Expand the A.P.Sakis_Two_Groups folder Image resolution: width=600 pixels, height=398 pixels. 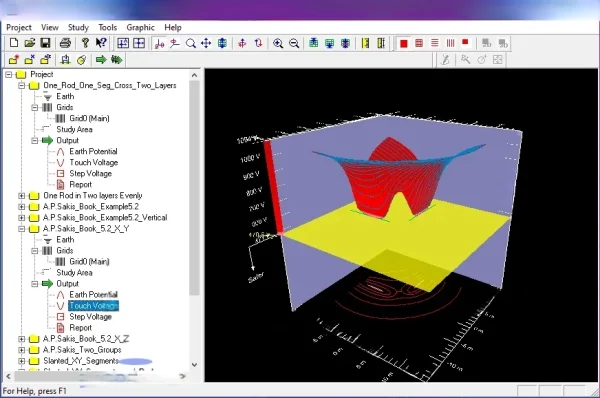(x=22, y=350)
